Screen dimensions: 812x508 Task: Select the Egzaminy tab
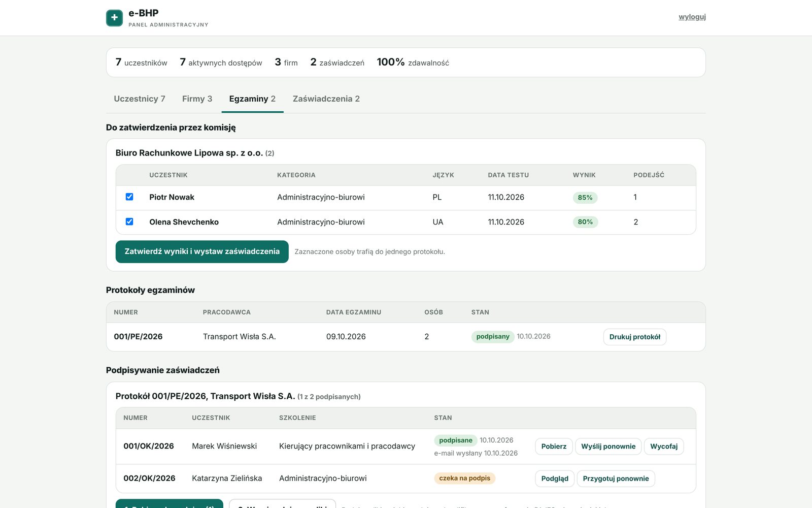[252, 99]
